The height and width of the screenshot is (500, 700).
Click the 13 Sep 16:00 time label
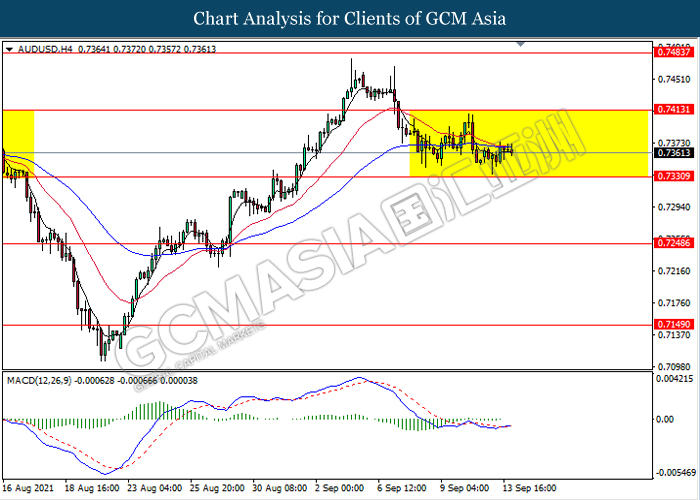pyautogui.click(x=529, y=488)
